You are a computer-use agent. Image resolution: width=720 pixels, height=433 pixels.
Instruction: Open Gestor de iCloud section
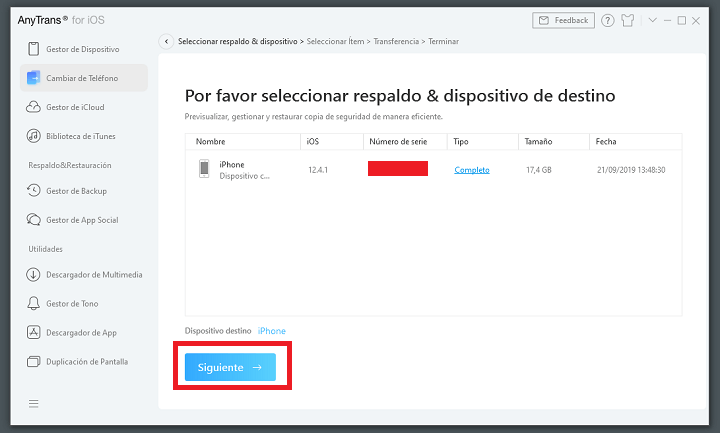pos(84,107)
